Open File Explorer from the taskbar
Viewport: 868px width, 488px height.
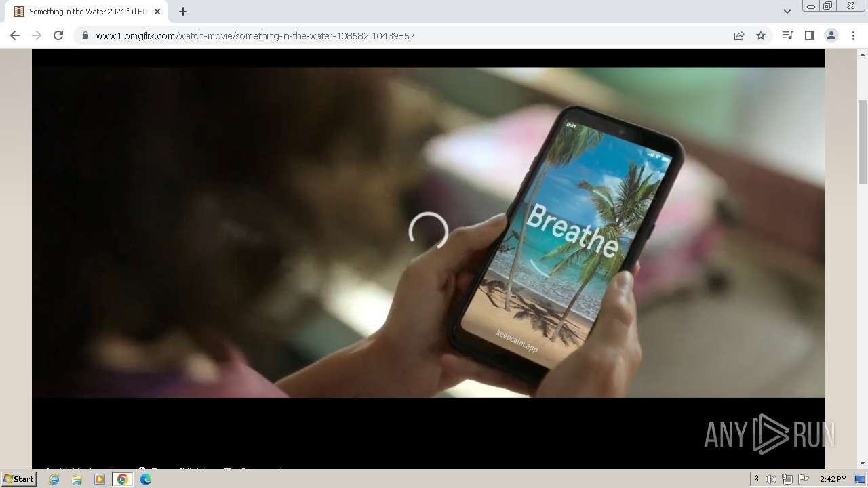(77, 479)
